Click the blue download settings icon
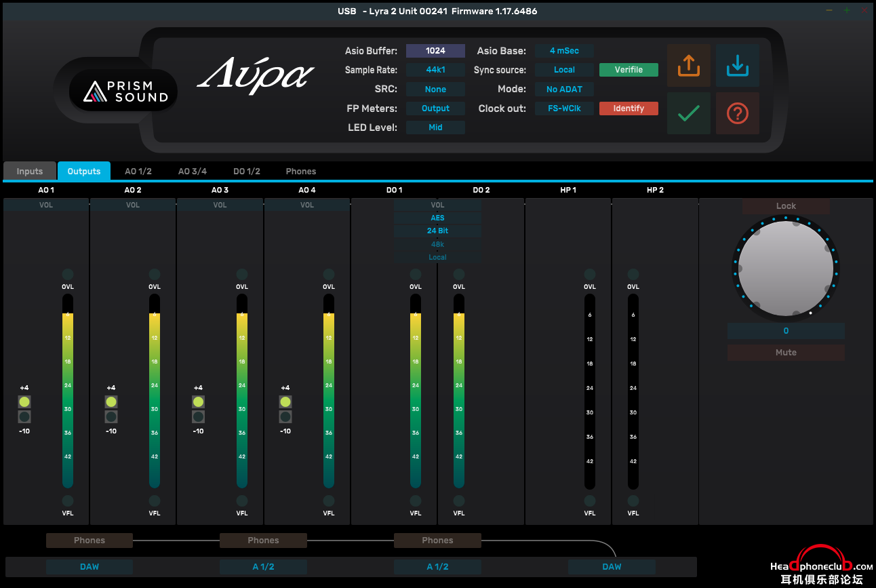 pyautogui.click(x=737, y=66)
